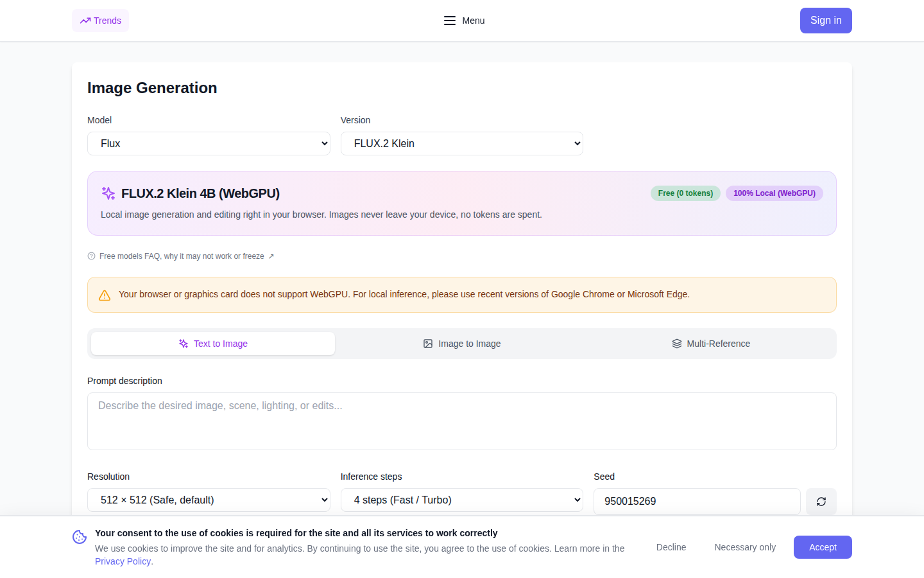Click the Seed input field
The height and width of the screenshot is (578, 924).
click(697, 502)
